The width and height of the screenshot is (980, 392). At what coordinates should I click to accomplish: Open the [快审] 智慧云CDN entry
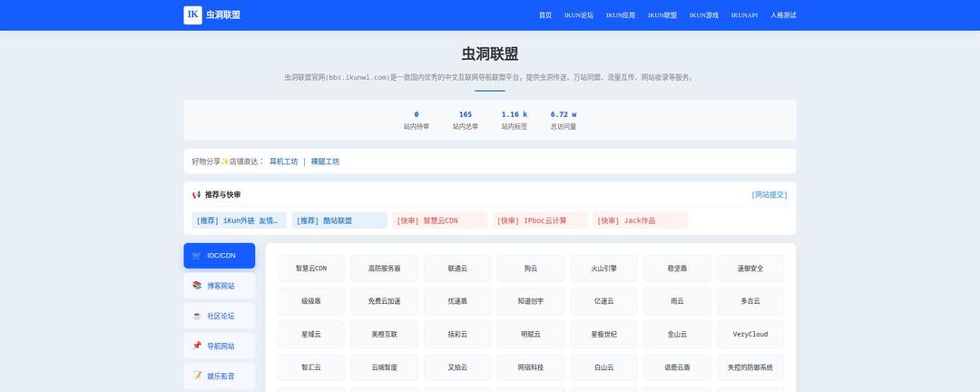440,220
